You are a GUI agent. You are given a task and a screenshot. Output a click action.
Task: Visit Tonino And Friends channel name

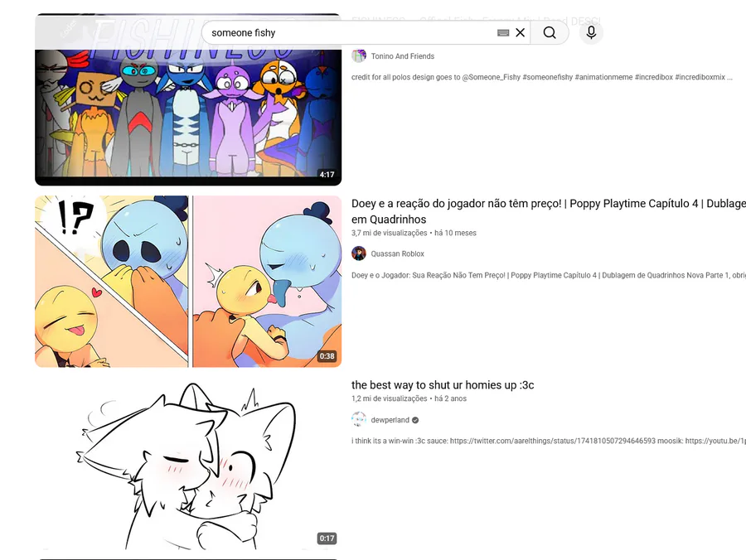(x=403, y=56)
